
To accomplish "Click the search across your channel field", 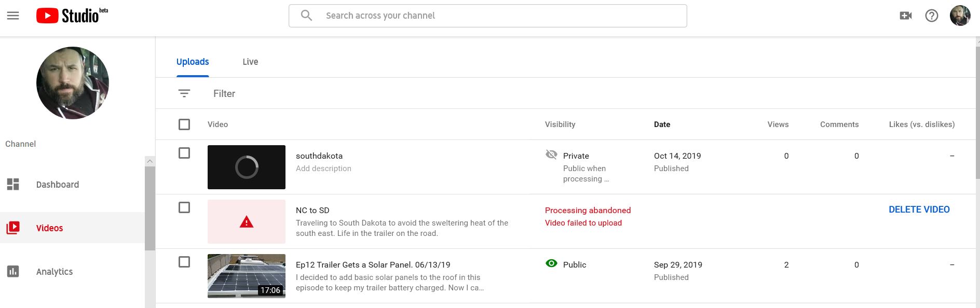I will pos(488,16).
